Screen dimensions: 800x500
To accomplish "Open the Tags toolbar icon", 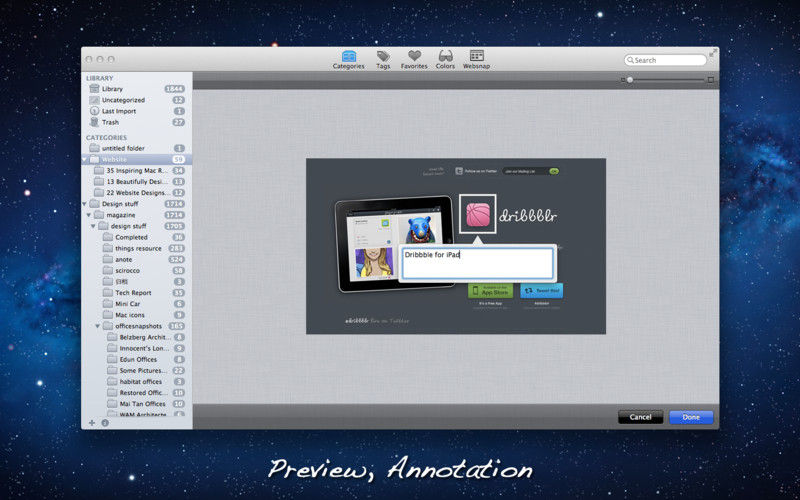I will coord(383,58).
